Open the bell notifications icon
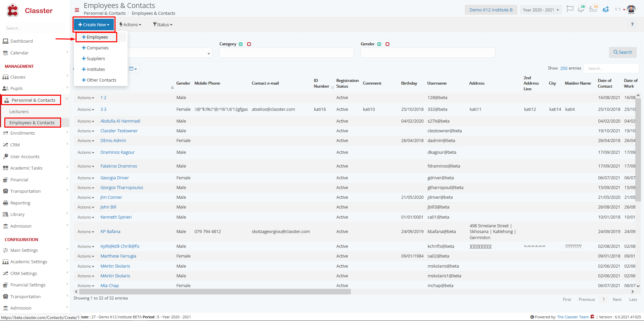 coord(581,9)
